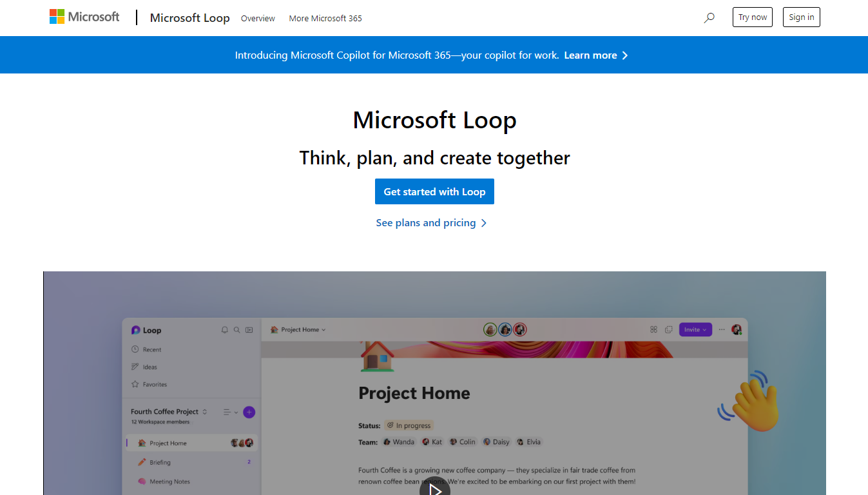Click the "12 Workspace members" text
The image size is (868, 495).
(x=160, y=422)
